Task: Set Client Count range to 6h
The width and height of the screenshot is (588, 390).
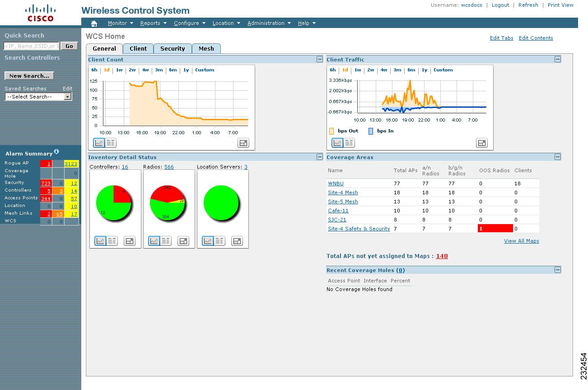Action: coord(94,70)
